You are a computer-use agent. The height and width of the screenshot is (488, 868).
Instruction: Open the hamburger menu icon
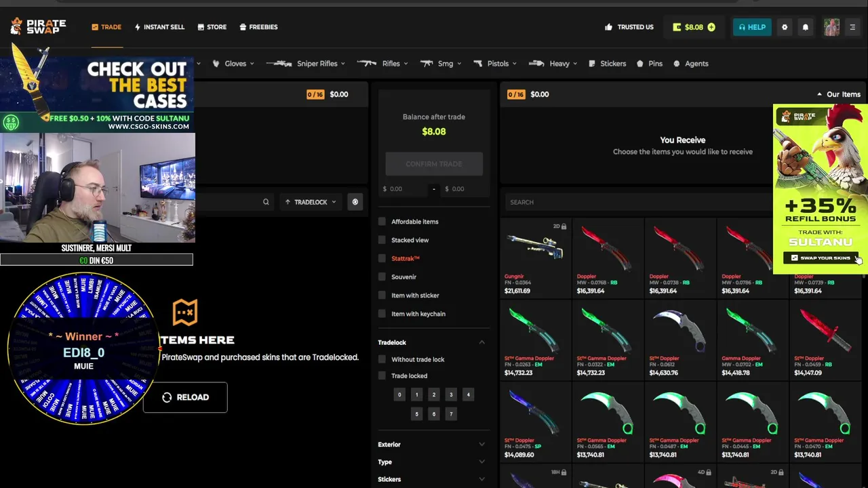point(852,27)
